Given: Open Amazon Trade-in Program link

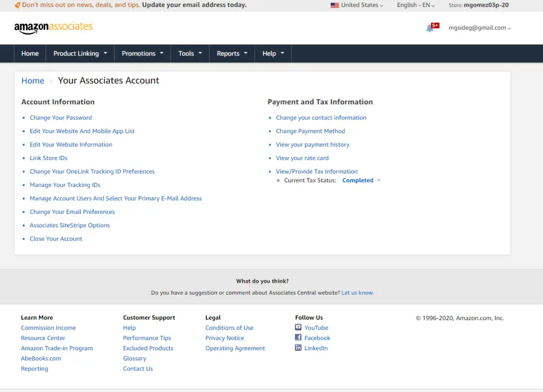Looking at the screenshot, I should [x=57, y=349].
